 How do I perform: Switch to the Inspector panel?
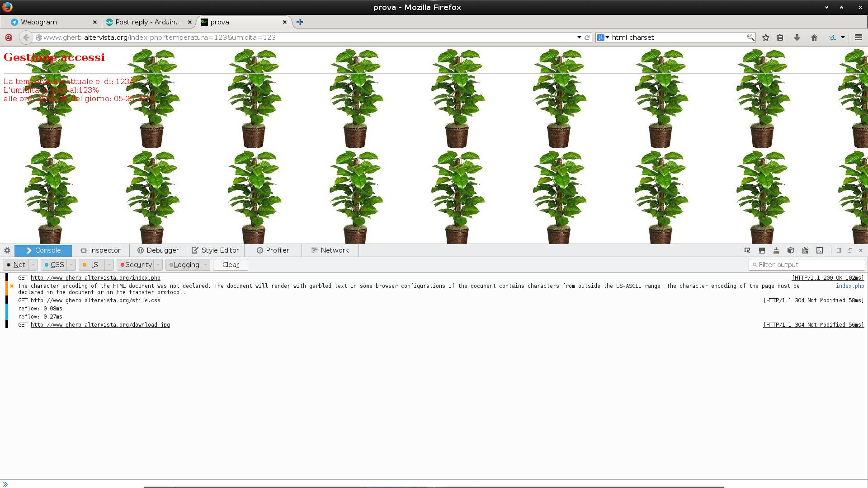(x=101, y=250)
